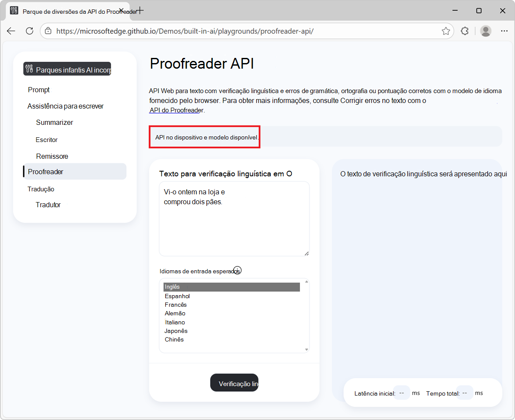Click the tab favicon of Proofreader playground
This screenshot has height=420, width=515.
(14, 11)
